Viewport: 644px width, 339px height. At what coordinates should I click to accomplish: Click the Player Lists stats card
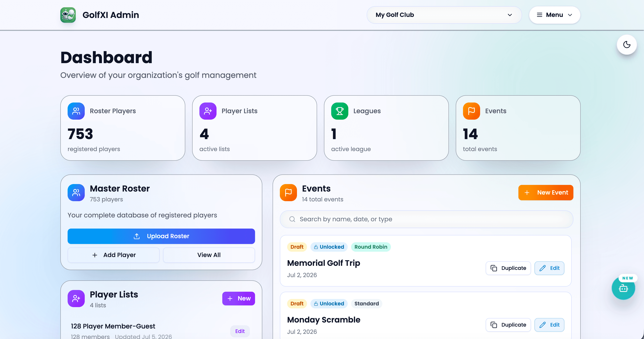255,128
